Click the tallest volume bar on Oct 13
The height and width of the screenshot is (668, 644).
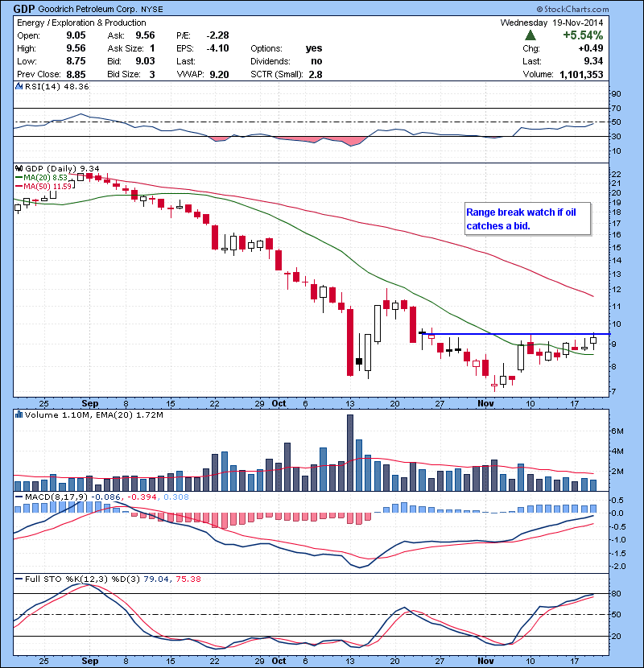(350, 452)
